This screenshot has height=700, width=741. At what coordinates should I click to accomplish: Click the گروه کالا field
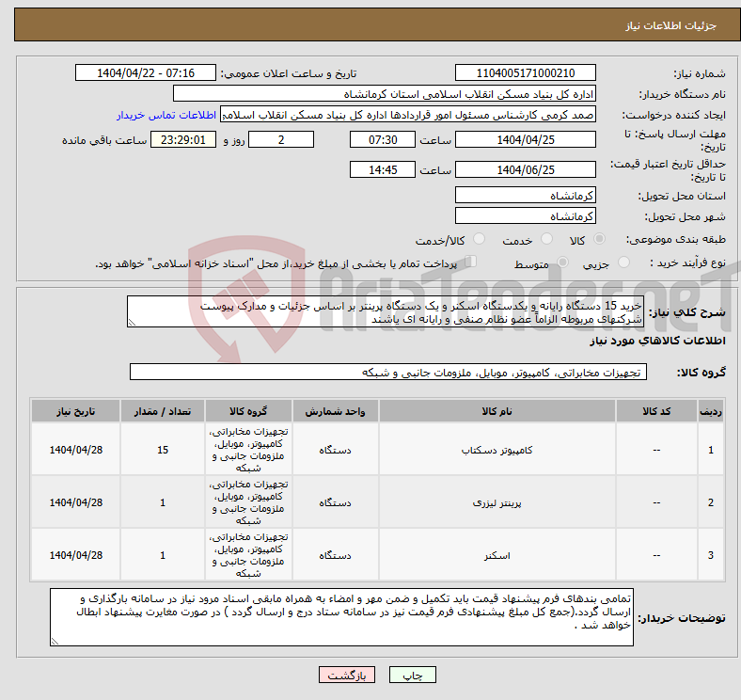point(388,372)
